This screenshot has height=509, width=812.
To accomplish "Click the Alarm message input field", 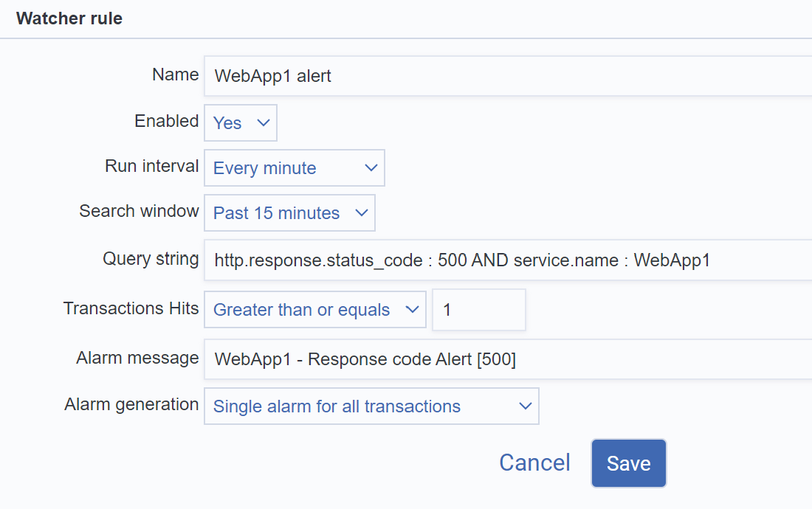I will point(508,359).
